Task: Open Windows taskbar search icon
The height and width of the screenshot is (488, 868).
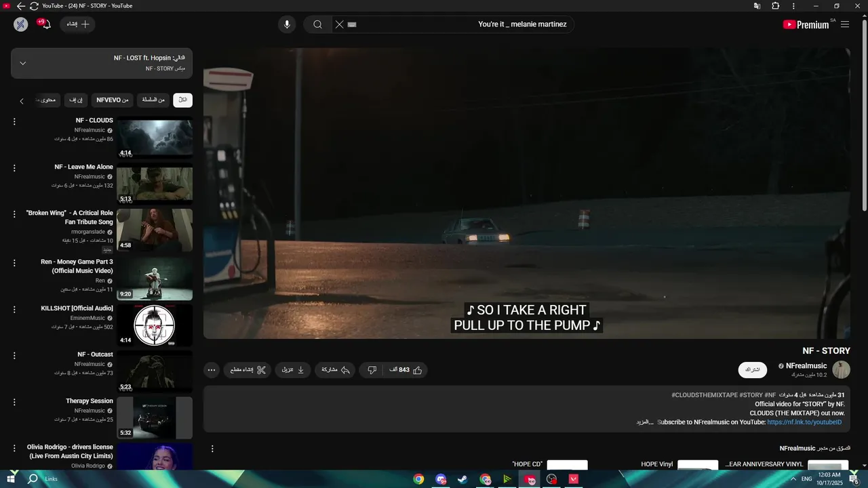Action: pos(33,479)
